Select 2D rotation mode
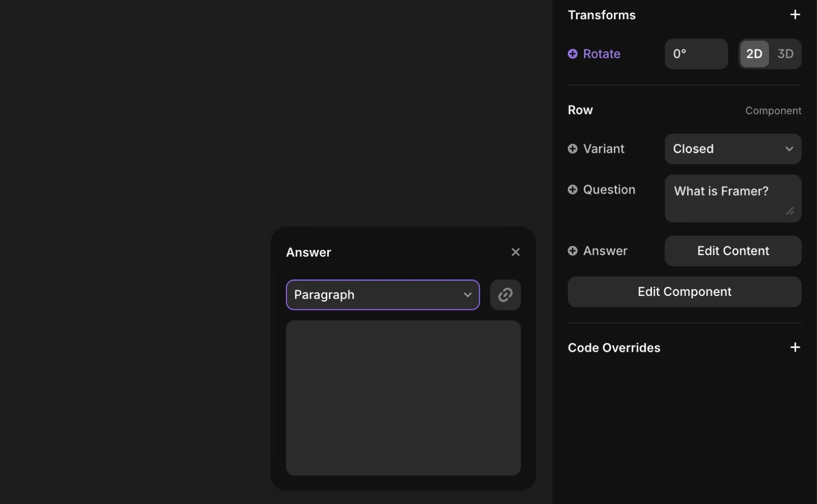The height and width of the screenshot is (504, 817). [x=754, y=54]
